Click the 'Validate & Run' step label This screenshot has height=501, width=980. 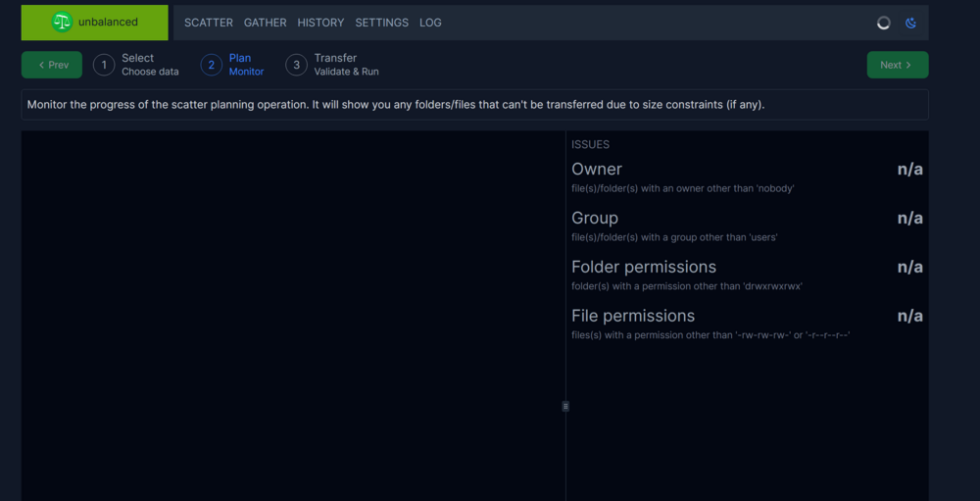click(346, 72)
